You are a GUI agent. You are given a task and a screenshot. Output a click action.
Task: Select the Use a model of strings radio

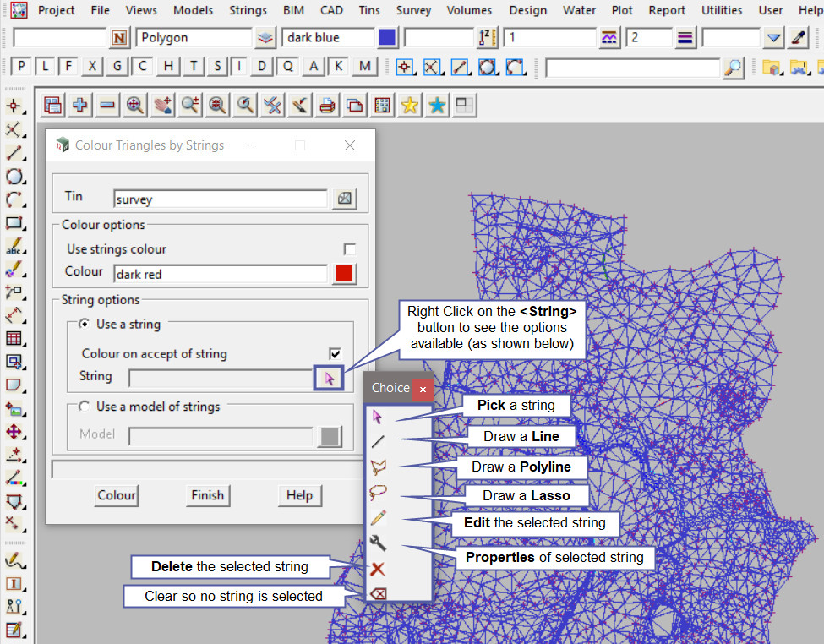tap(85, 407)
